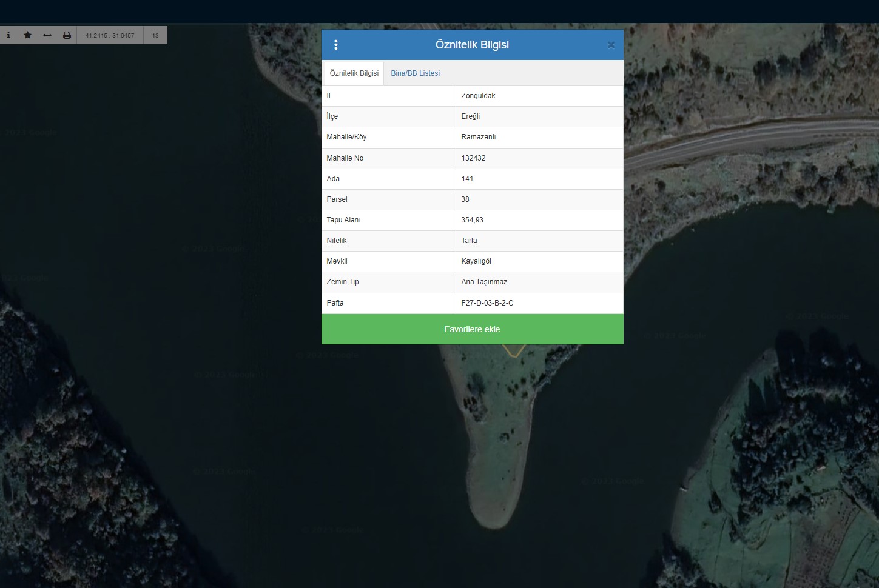
Task: Open favorites via the star icon
Action: click(28, 35)
